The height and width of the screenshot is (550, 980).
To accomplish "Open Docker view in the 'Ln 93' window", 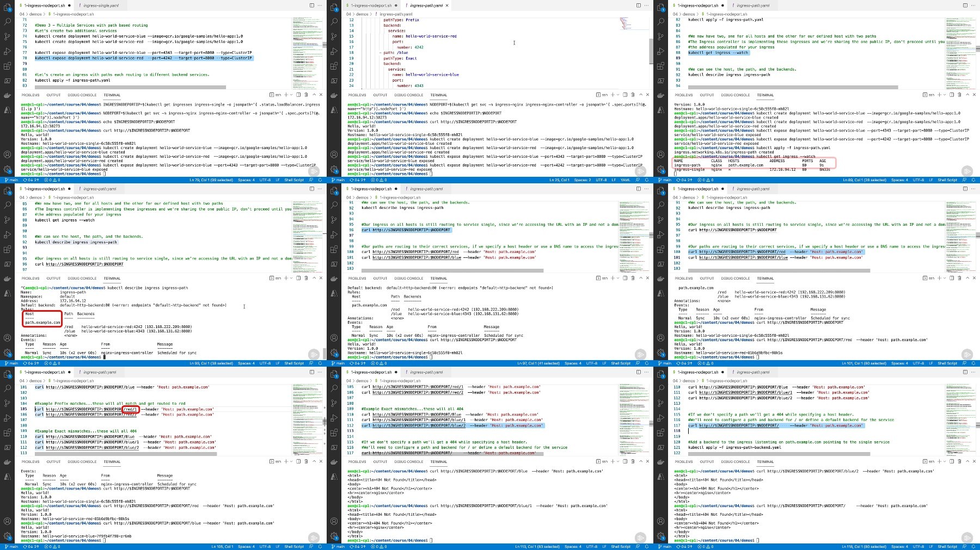I will (8, 279).
